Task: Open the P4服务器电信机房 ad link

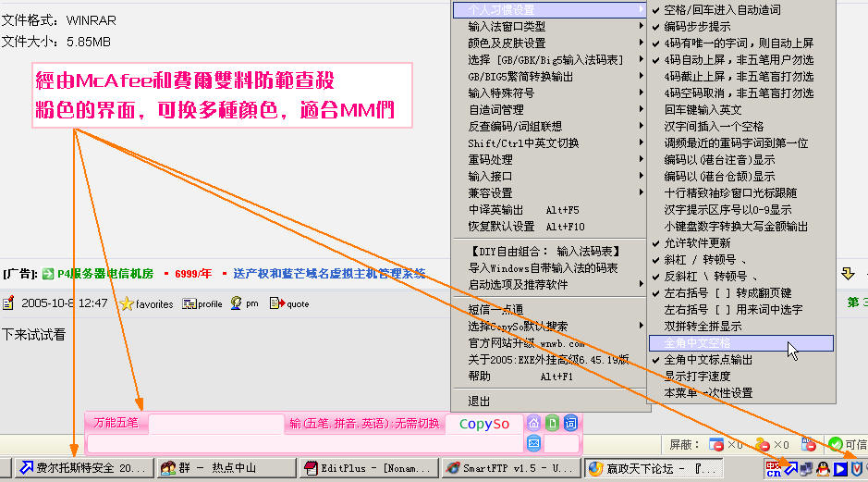Action: (x=105, y=274)
